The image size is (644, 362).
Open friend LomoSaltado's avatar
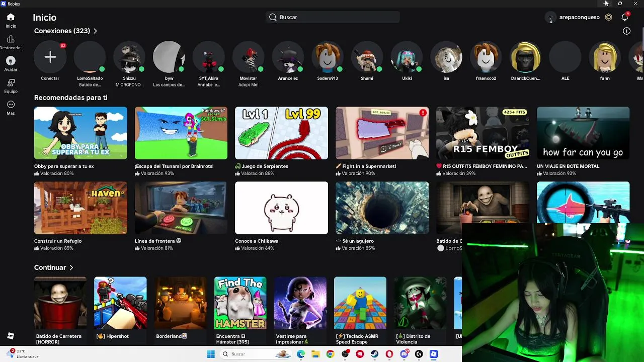pos(90,57)
